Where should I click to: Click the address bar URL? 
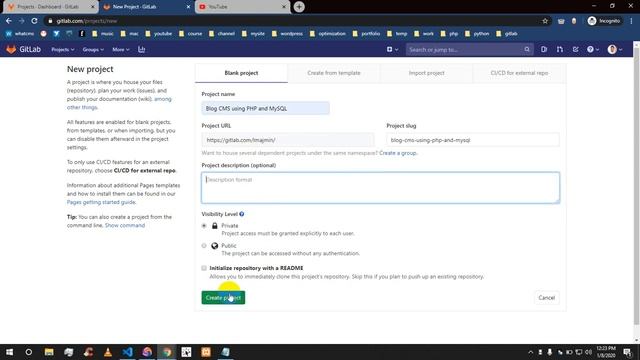coord(87,21)
